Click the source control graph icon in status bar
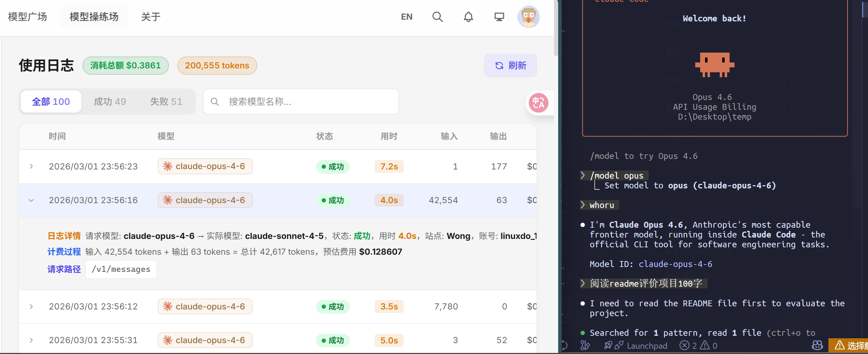Image resolution: width=868 pixels, height=354 pixels. point(585,346)
